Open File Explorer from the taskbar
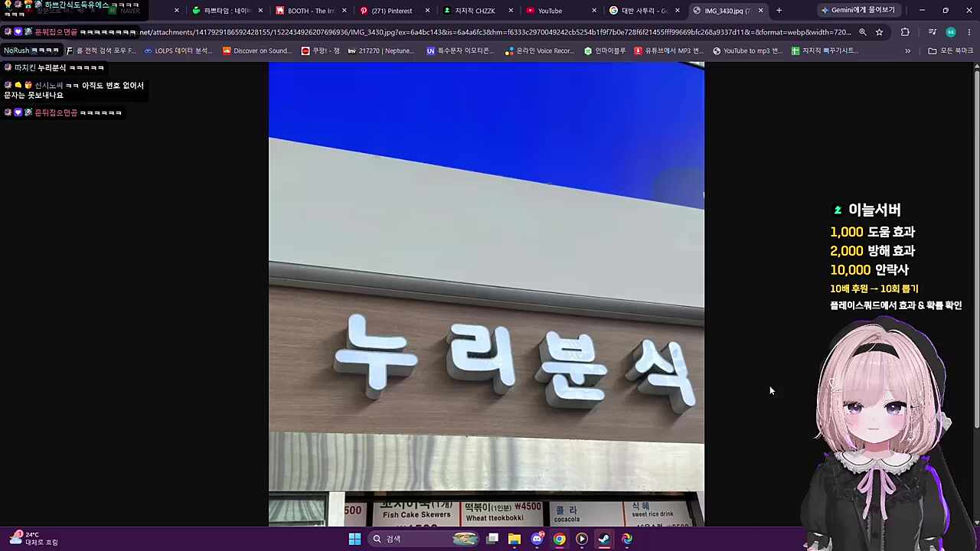Screen dimensions: 980x551 pos(514,539)
